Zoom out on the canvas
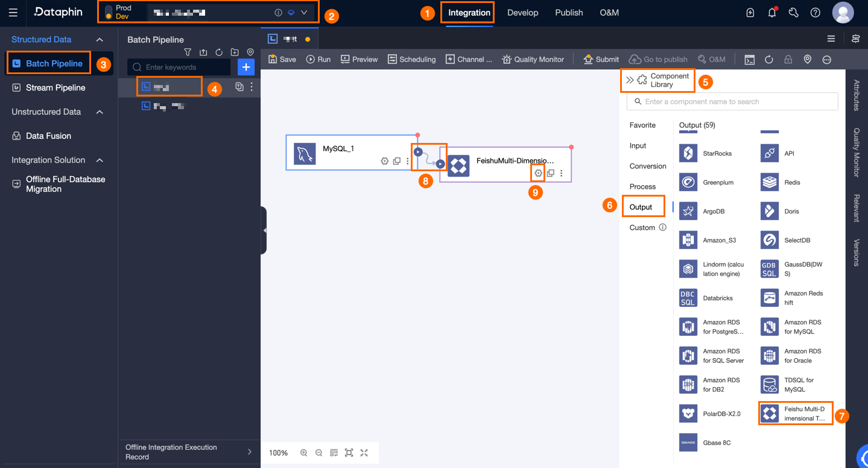This screenshot has height=468, width=868. tap(319, 453)
